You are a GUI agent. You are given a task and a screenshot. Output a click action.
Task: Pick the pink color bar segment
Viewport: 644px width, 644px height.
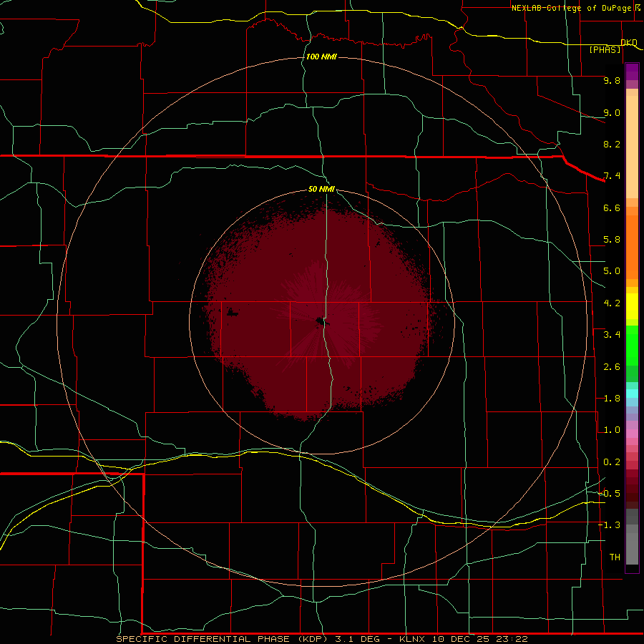point(632,434)
